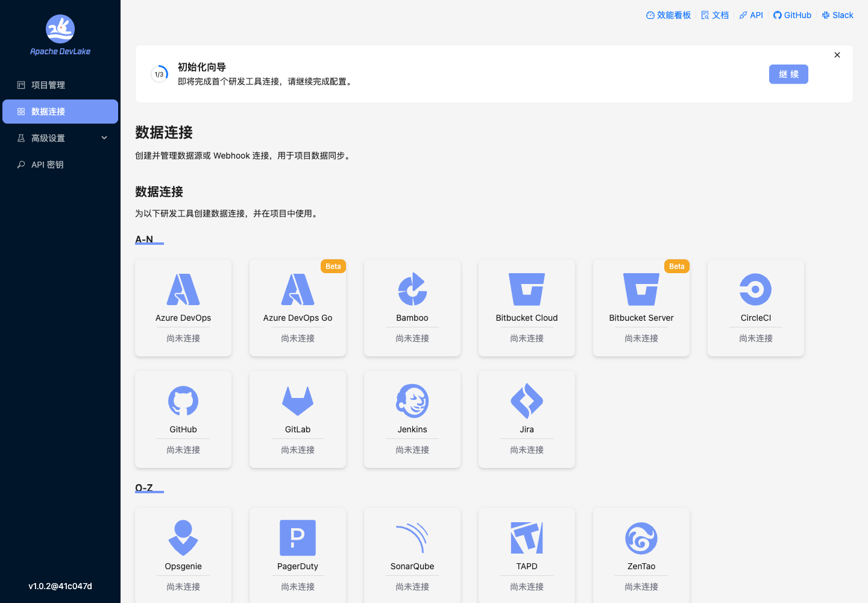The width and height of the screenshot is (868, 603).
Task: Select the GitLab fox logo
Action: [x=298, y=401]
